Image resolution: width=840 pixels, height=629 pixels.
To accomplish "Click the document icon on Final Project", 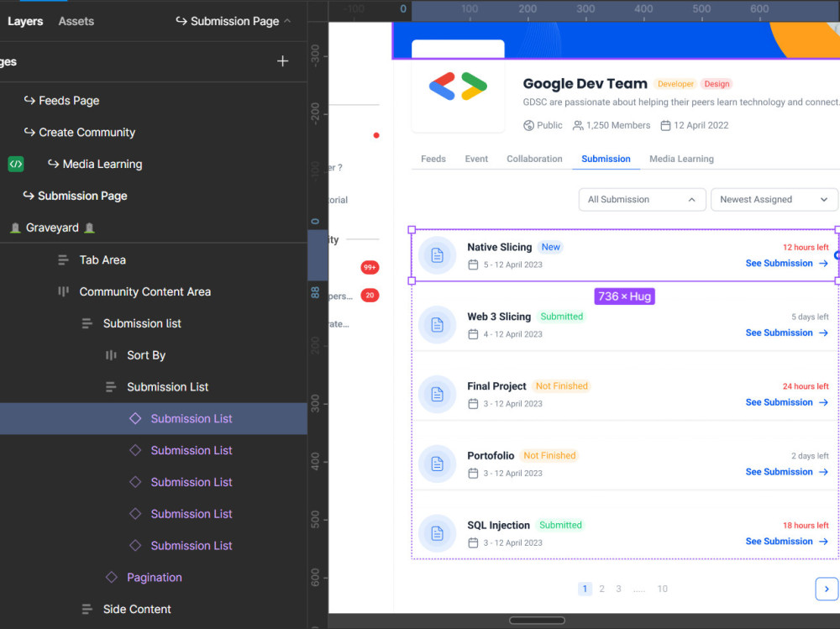I will (x=437, y=395).
